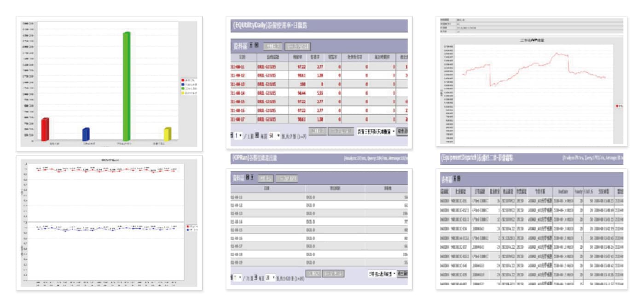Click the yellow bar in the bar chart

168,134
